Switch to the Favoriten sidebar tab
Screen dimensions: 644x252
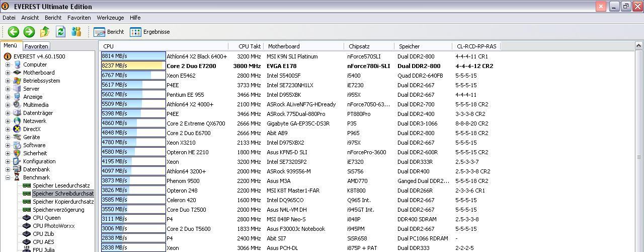[x=36, y=46]
